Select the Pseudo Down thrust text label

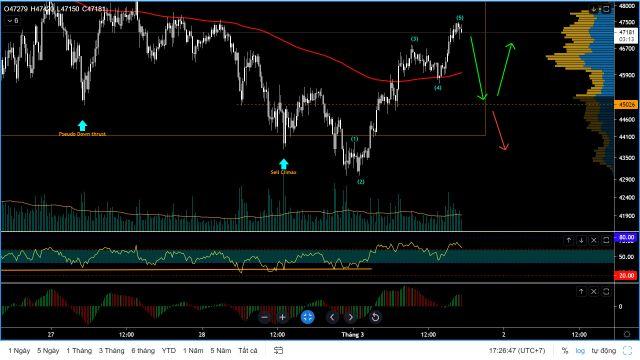82,134
